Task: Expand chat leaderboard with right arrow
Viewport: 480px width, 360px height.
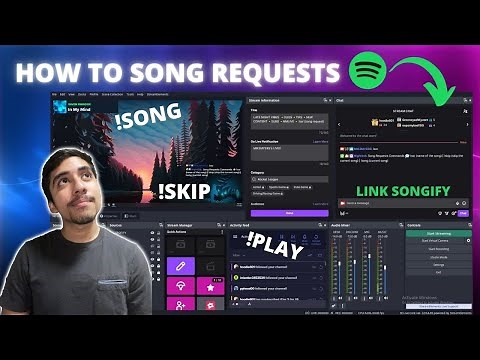Action: tap(467, 124)
